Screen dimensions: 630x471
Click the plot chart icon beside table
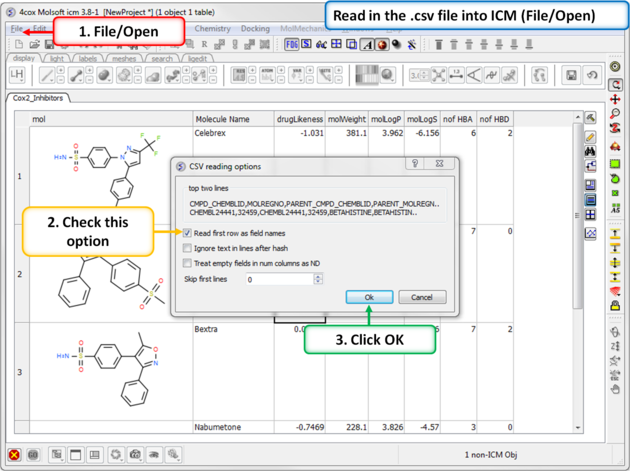click(592, 233)
